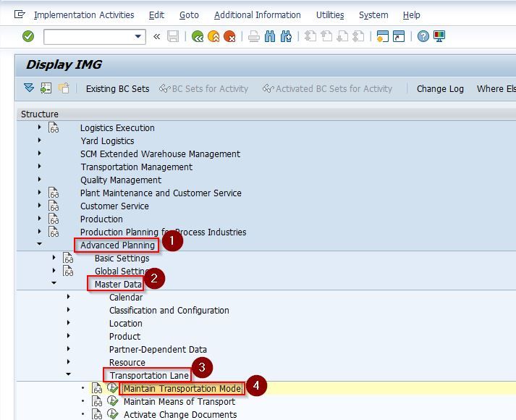Expand the Calendar node
This screenshot has height=420, width=516.
click(69, 297)
